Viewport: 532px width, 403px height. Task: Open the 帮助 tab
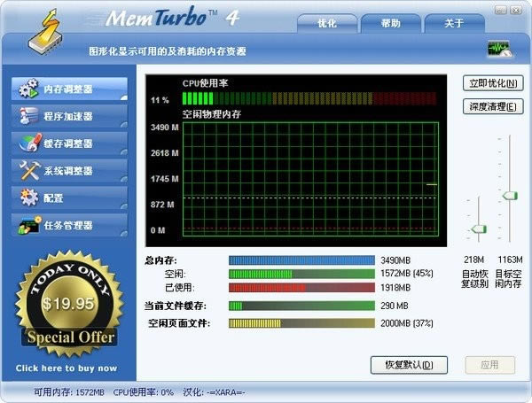[392, 24]
